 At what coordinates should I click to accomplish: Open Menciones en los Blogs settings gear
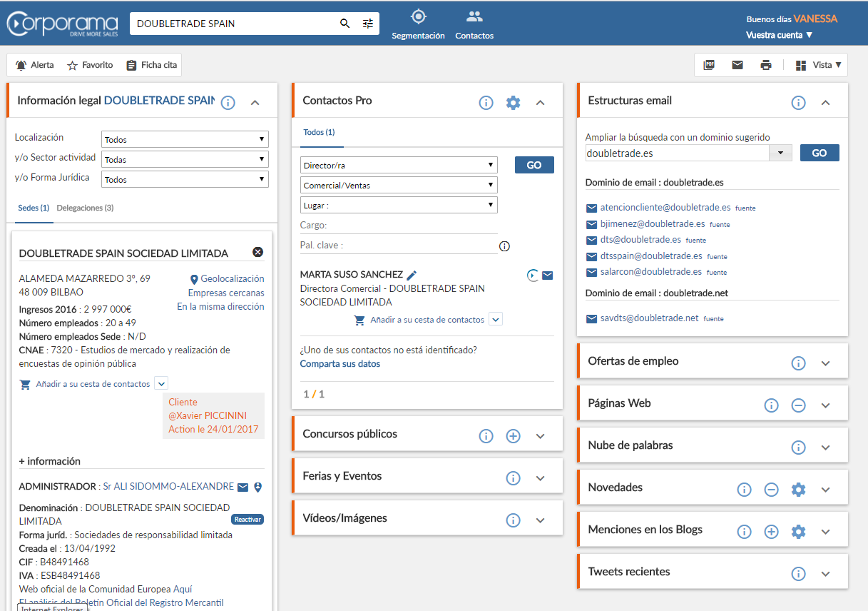click(799, 532)
